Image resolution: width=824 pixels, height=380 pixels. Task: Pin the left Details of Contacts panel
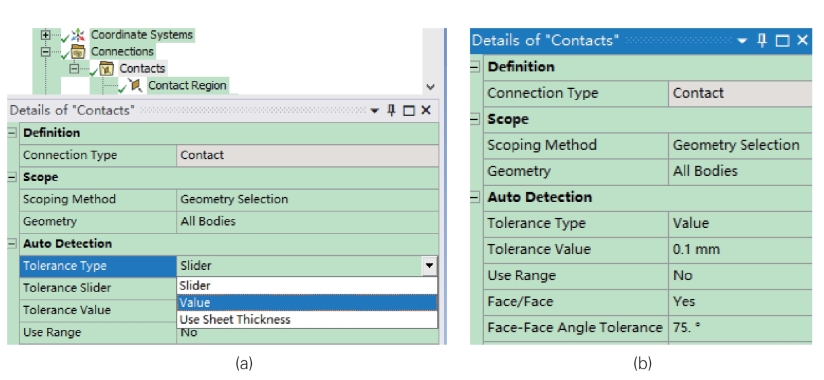tap(391, 110)
